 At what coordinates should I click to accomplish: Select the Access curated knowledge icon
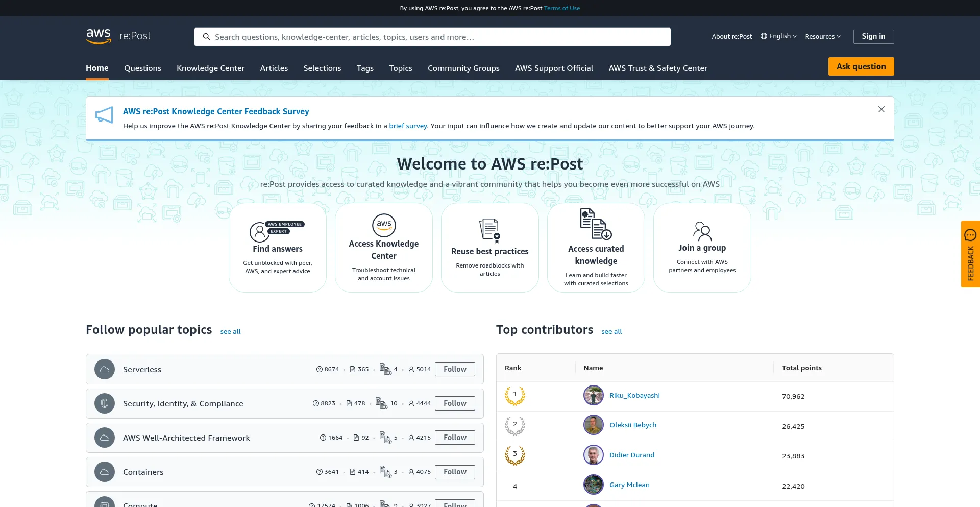[x=596, y=224]
